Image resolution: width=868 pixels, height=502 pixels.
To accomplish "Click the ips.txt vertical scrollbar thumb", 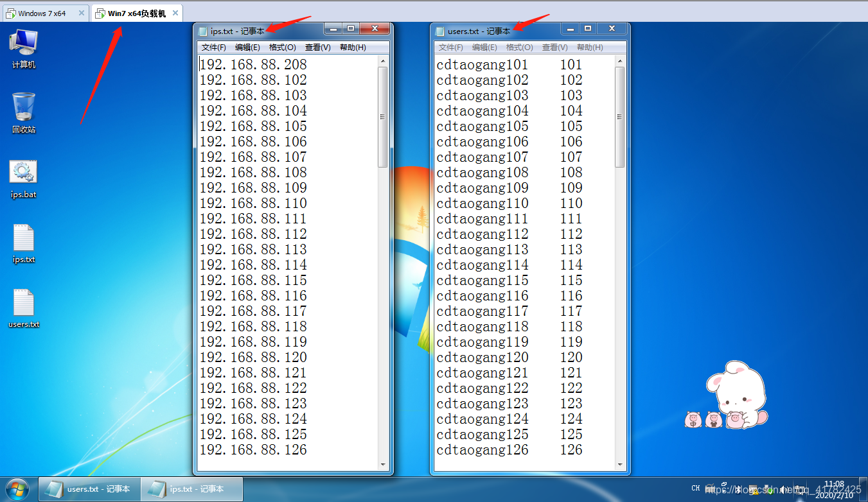I will (383, 117).
